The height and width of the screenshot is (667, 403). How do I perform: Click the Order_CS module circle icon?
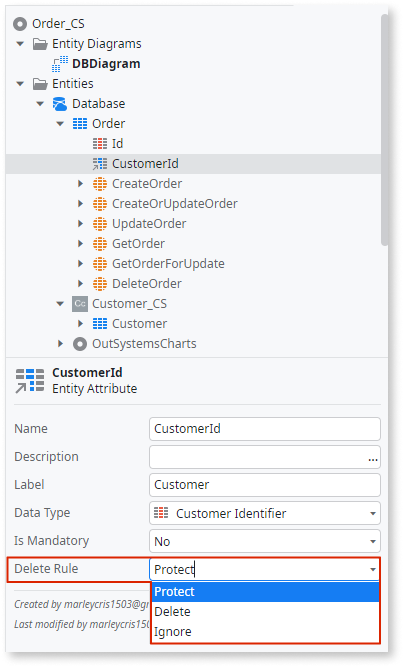point(20,24)
